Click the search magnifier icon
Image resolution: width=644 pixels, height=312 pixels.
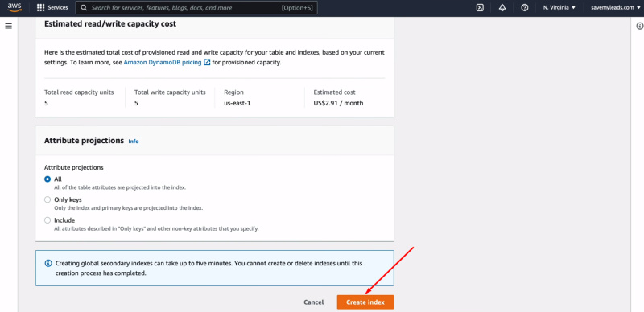coord(84,8)
